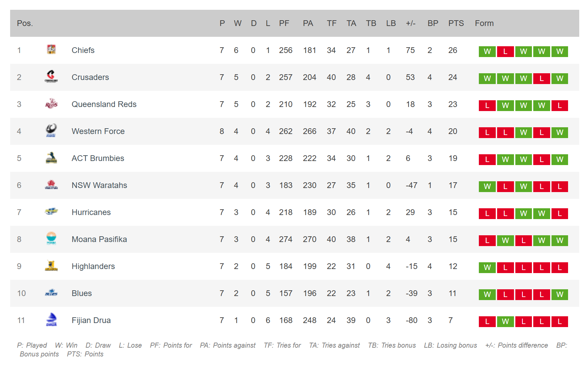Click the Hurricanes team logo

coord(51,212)
